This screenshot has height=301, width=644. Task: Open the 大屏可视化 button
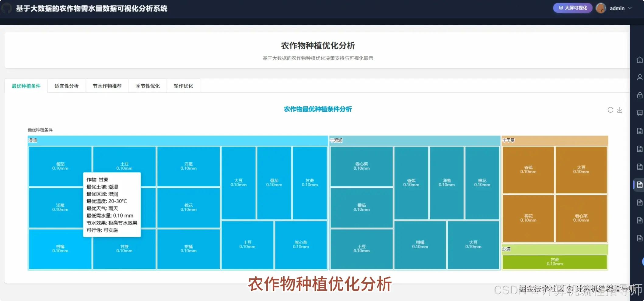click(x=572, y=8)
